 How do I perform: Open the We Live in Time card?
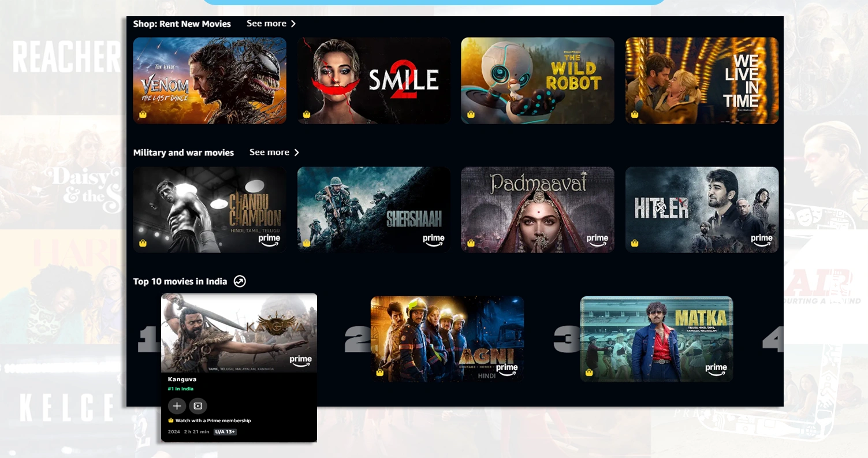coord(702,80)
